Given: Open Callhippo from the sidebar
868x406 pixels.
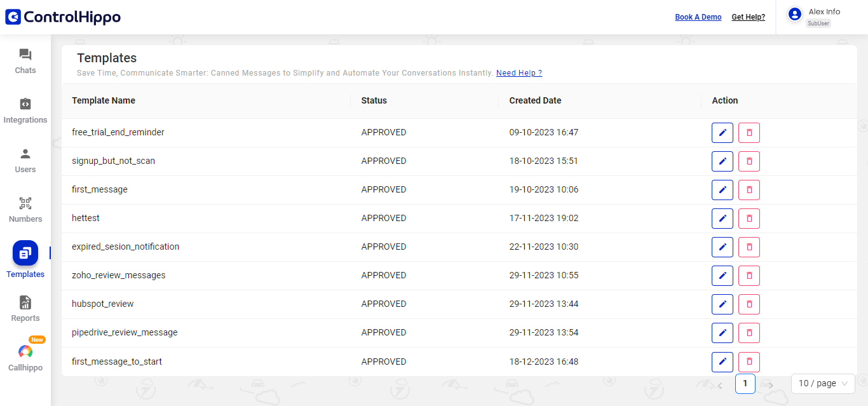Looking at the screenshot, I should pos(25,358).
